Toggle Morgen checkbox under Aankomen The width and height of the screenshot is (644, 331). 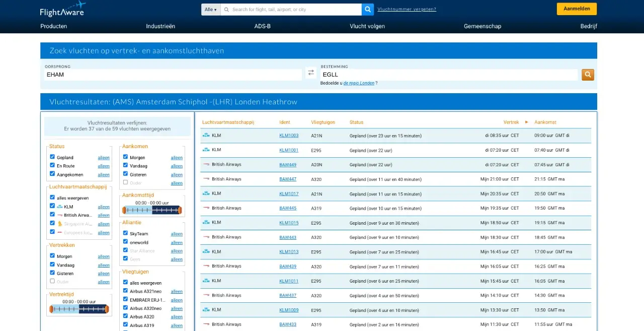(125, 157)
